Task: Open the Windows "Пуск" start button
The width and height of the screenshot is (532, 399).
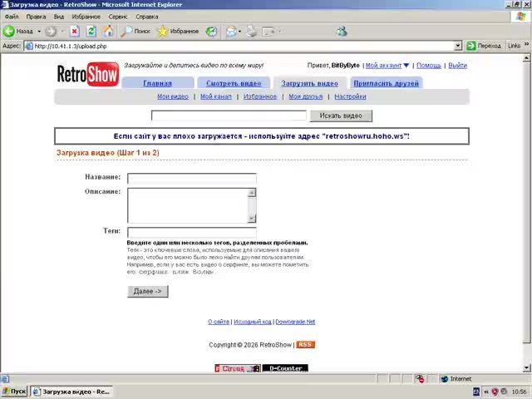Action: (14, 391)
